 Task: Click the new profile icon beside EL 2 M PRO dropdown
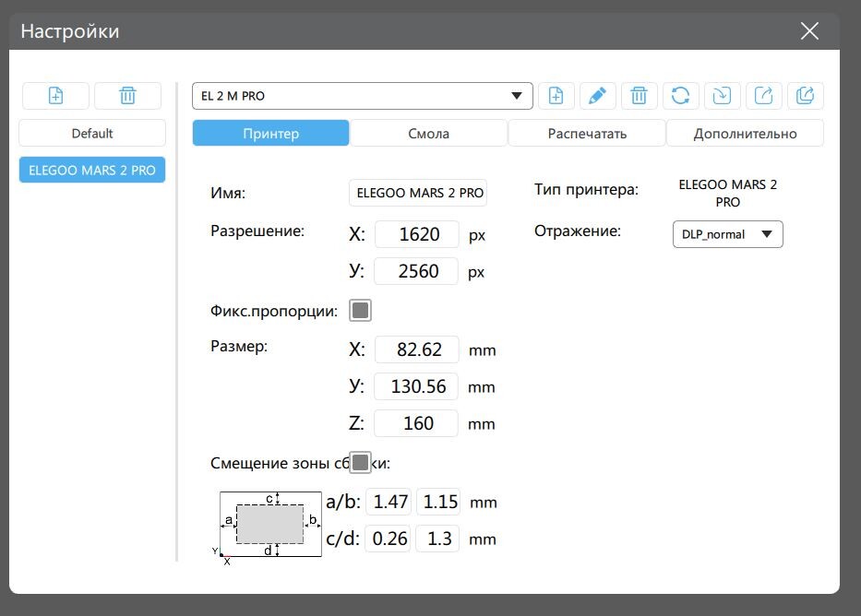pyautogui.click(x=556, y=96)
